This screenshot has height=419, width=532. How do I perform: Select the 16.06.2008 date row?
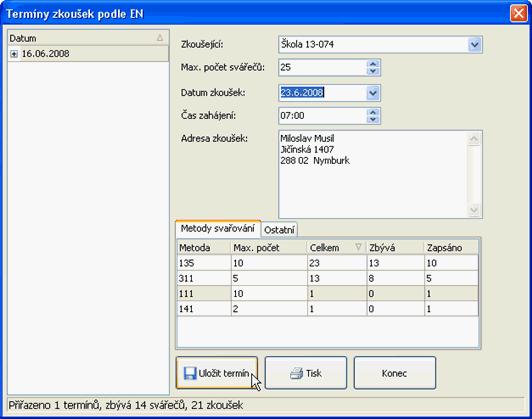point(88,54)
